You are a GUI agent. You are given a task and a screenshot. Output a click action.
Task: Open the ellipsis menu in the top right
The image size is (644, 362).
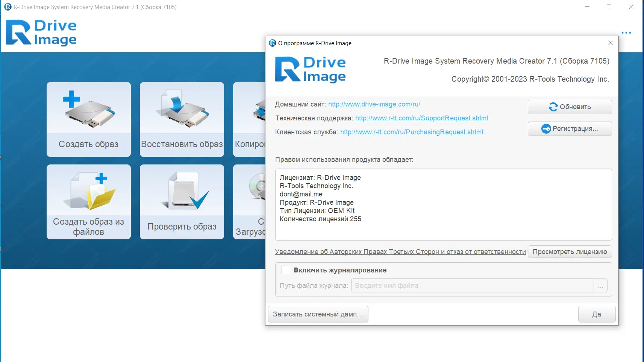[x=626, y=32]
